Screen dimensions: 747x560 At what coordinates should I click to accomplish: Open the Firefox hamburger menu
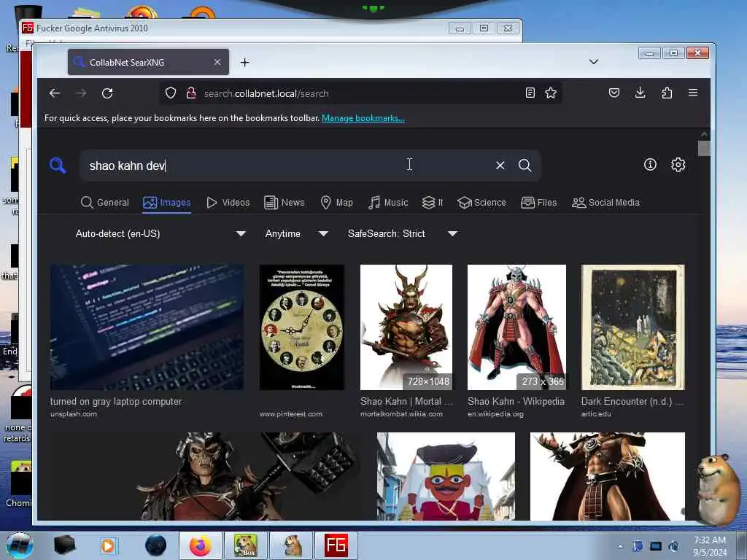click(693, 93)
